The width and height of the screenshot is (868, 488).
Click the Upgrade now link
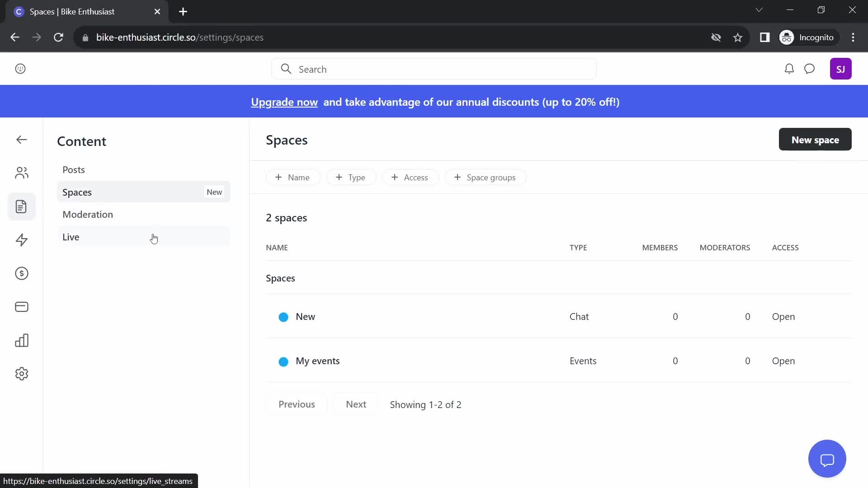[x=284, y=101]
